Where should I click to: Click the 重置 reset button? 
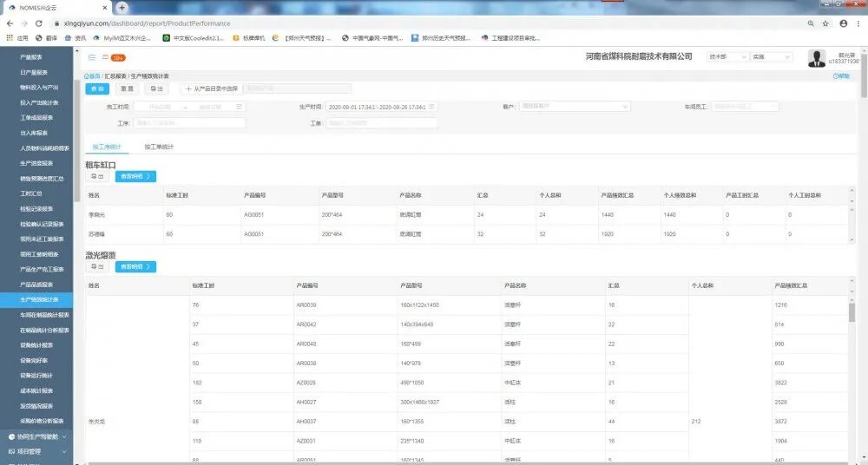(x=127, y=88)
